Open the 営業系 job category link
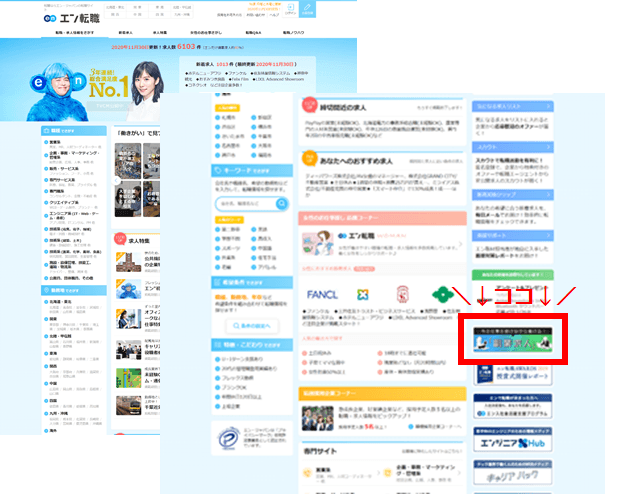618x494 pixels. (54, 142)
